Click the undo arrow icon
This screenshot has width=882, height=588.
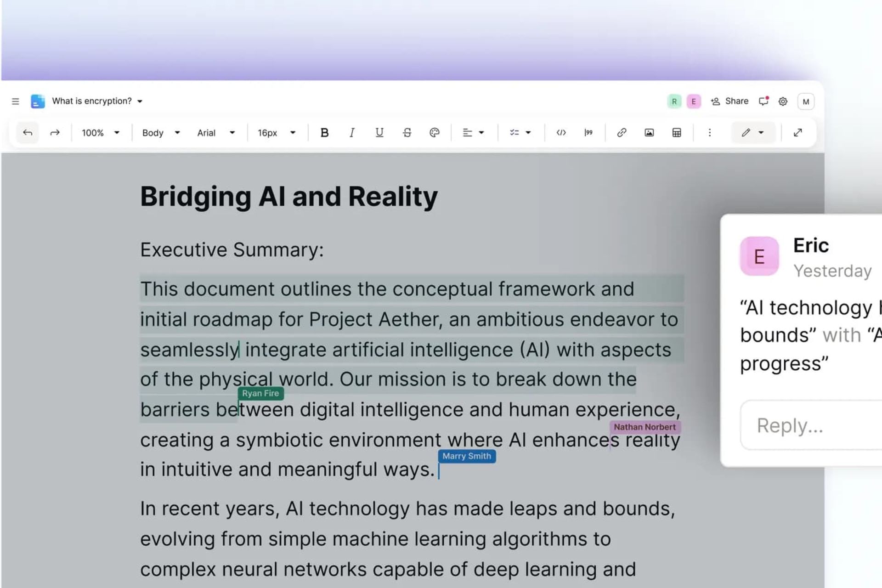pos(28,133)
